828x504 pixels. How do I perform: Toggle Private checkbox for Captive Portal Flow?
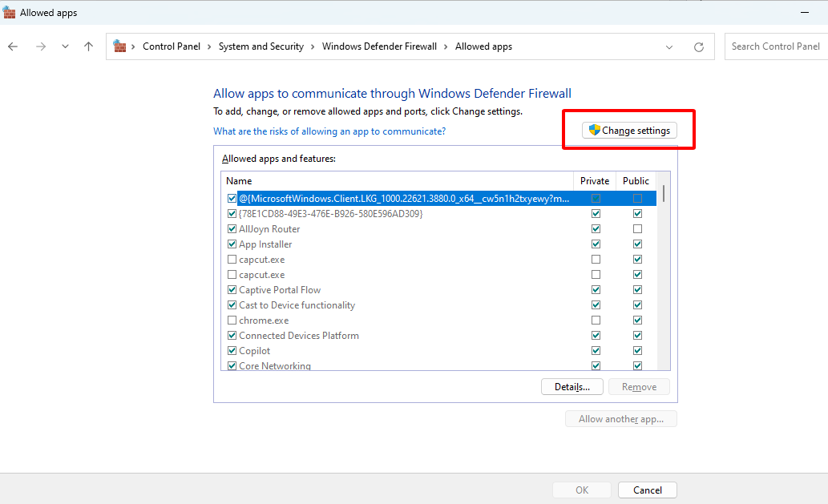point(596,290)
